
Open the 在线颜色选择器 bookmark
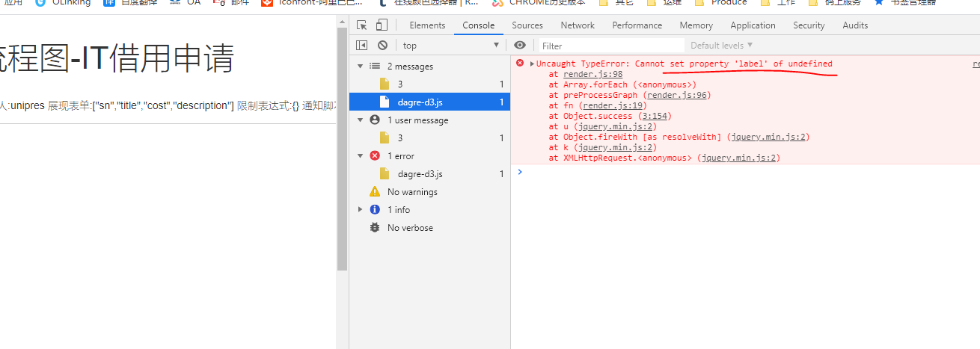pyautogui.click(x=429, y=2)
